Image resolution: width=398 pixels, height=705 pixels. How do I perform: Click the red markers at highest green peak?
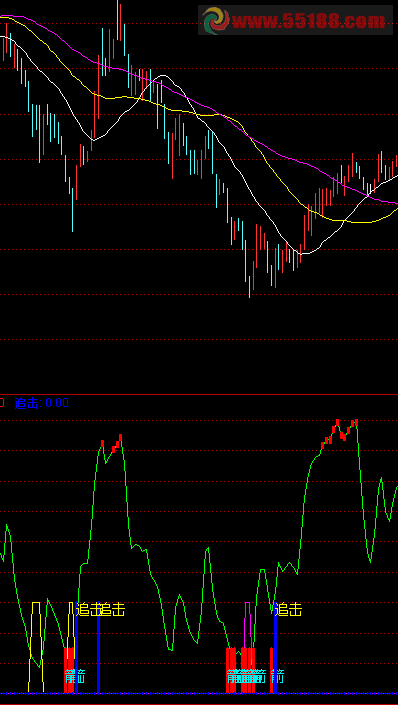(x=340, y=432)
